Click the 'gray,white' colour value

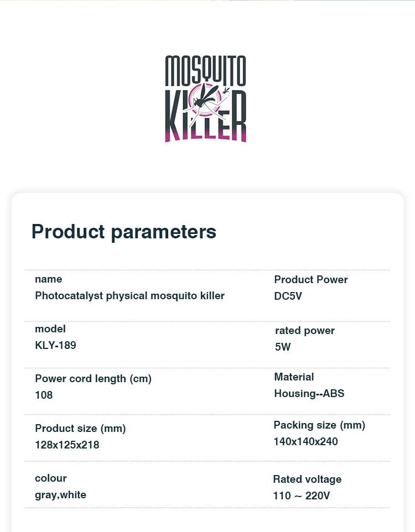pos(60,495)
